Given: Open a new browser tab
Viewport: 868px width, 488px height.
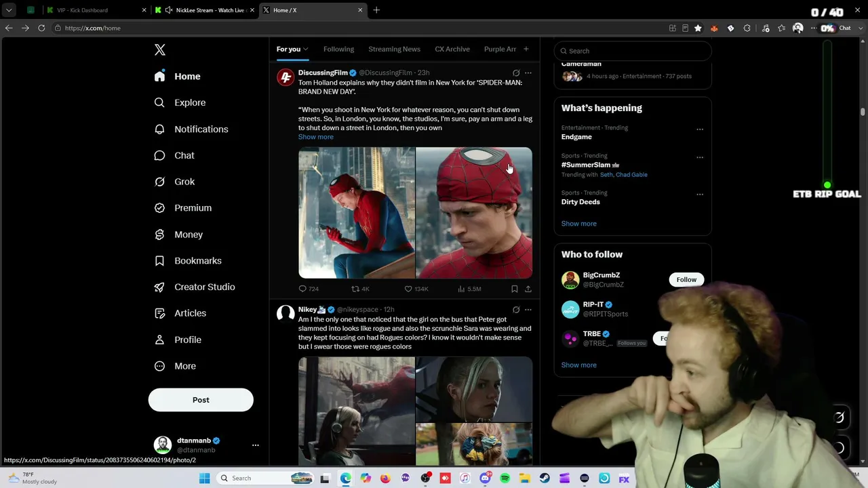Looking at the screenshot, I should coord(376,10).
